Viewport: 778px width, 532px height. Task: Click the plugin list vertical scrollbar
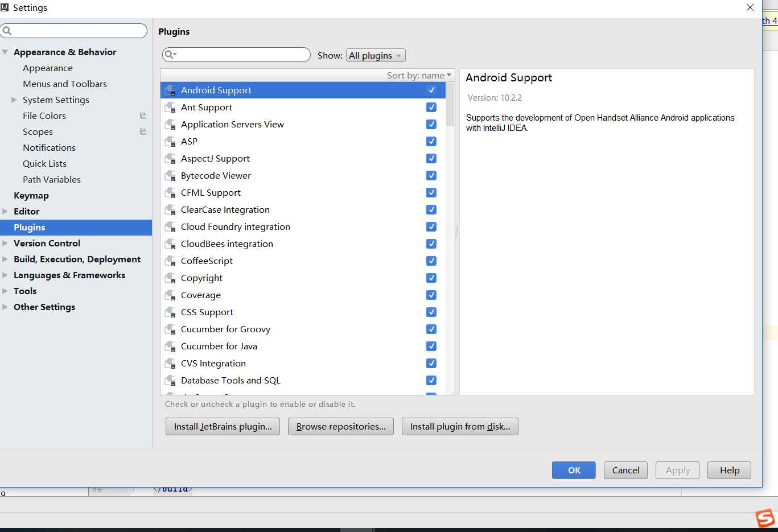pyautogui.click(x=450, y=104)
